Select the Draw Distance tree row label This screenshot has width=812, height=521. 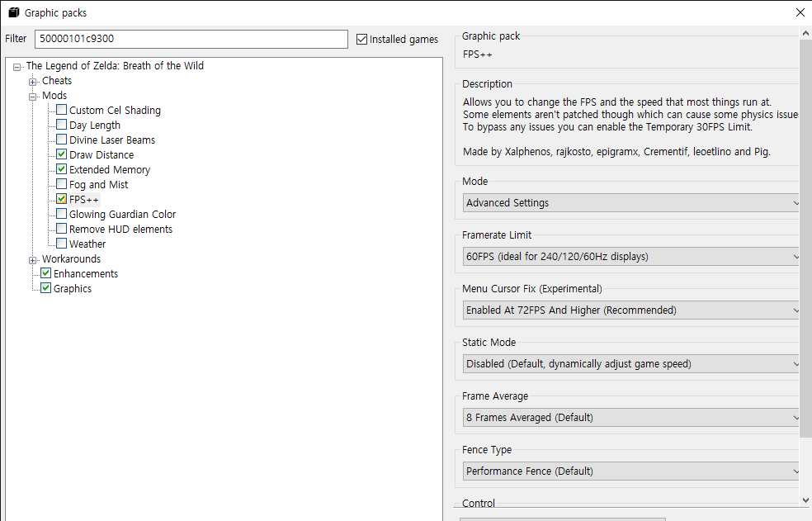[x=101, y=155]
